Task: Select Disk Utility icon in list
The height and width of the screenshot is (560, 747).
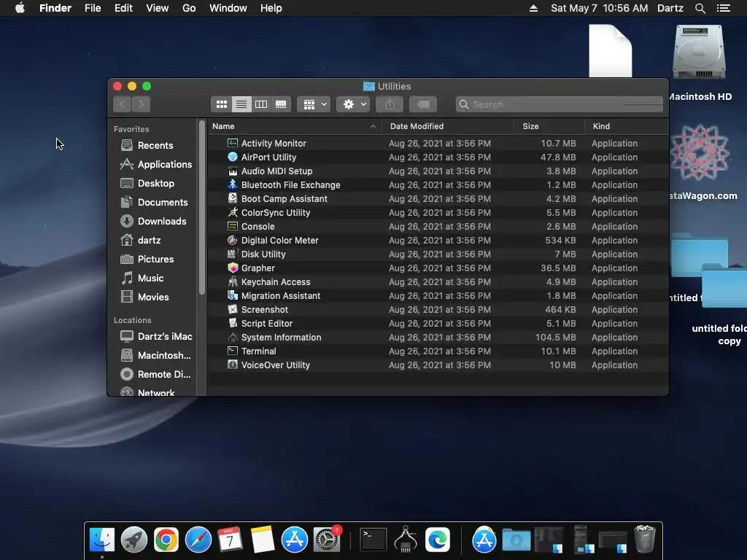Action: (233, 254)
